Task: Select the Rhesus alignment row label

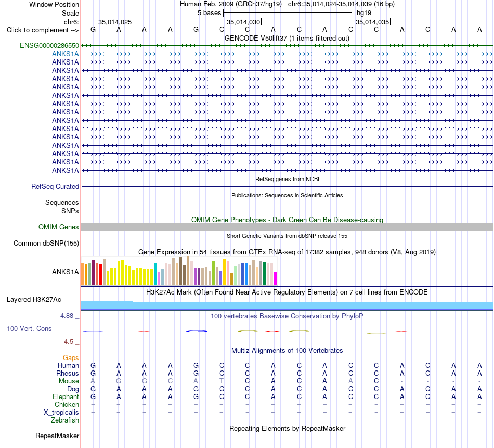Action: (68, 373)
